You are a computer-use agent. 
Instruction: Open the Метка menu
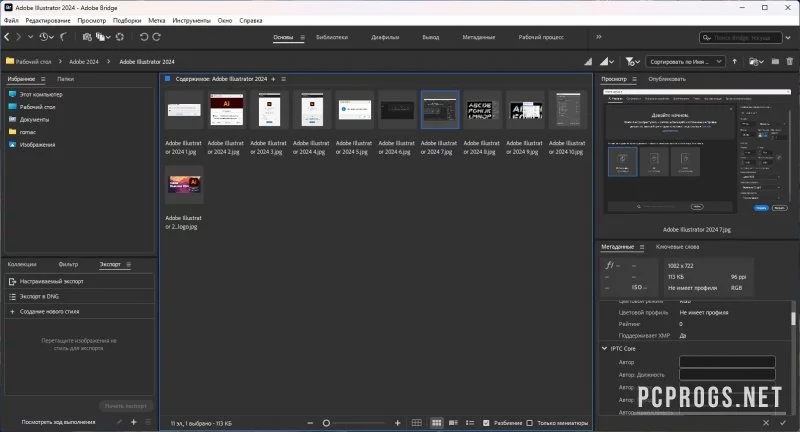point(157,20)
